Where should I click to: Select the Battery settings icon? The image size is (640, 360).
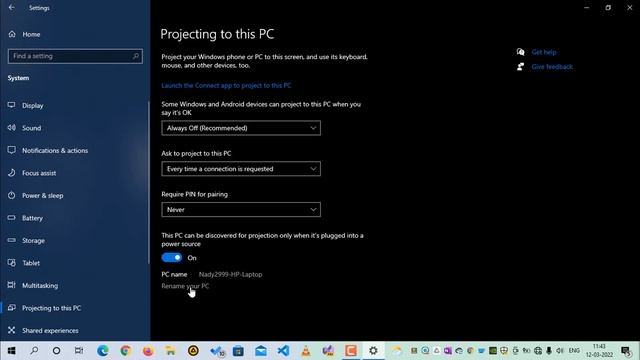point(11,218)
